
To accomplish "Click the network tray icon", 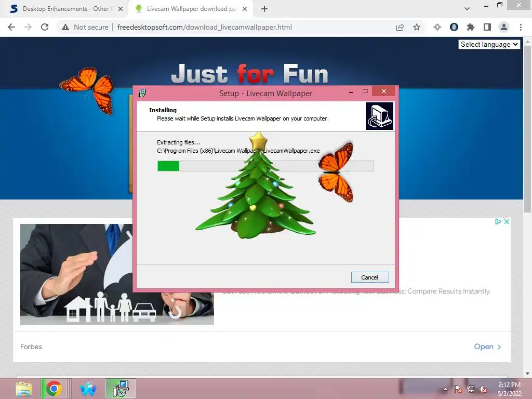I will tap(470, 389).
